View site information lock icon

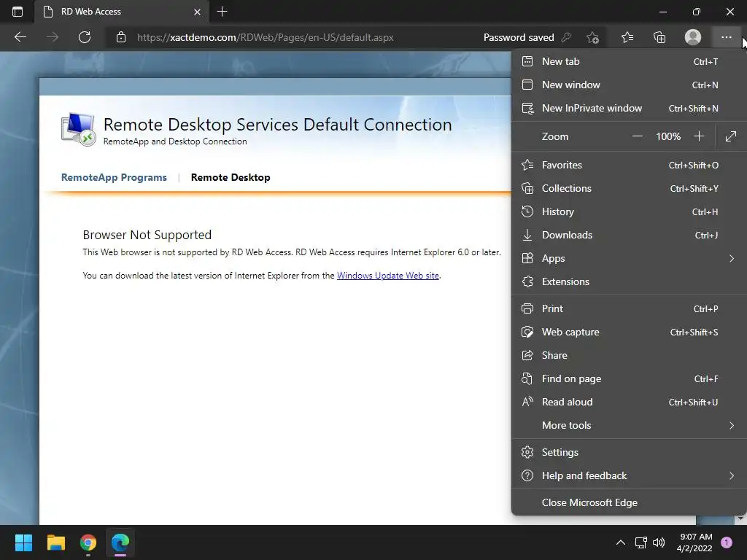[121, 37]
